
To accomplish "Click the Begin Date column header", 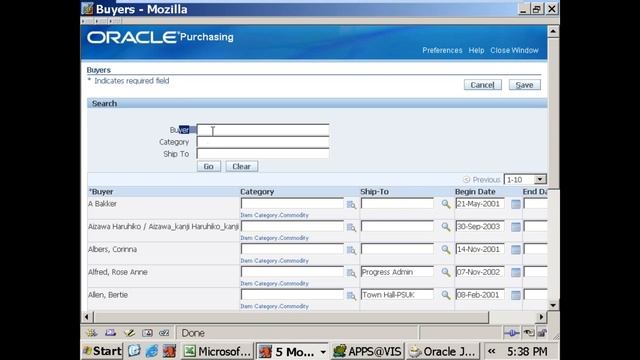I will 475,192.
